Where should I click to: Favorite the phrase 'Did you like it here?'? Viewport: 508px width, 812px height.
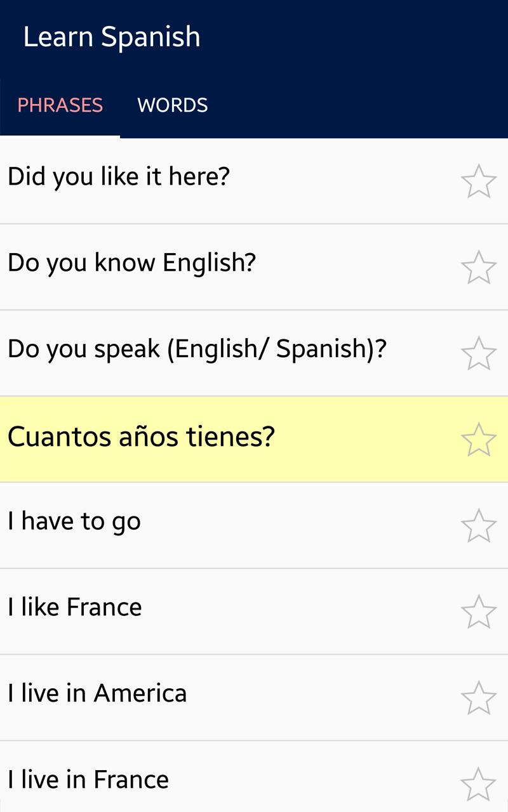[x=478, y=181]
